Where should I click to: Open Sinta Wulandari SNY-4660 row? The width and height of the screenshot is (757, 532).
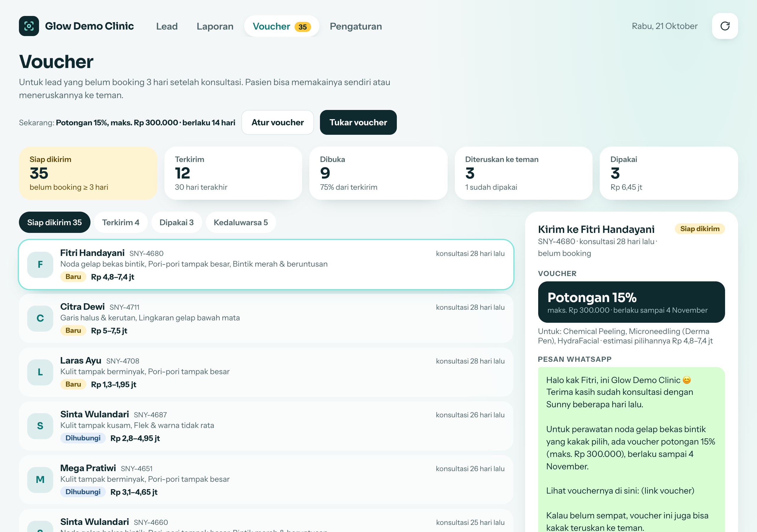point(266,521)
